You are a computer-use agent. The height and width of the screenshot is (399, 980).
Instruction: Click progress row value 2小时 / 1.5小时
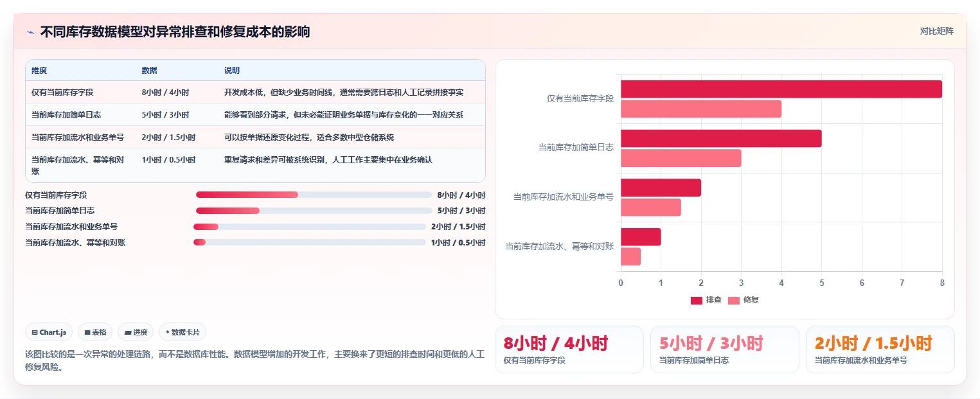click(x=458, y=227)
